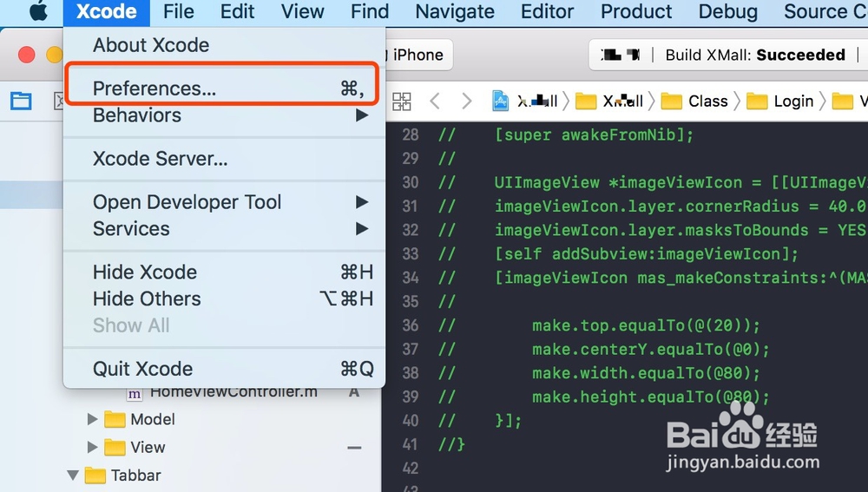
Task: Click Build XMall Succeeded status
Action: click(755, 55)
